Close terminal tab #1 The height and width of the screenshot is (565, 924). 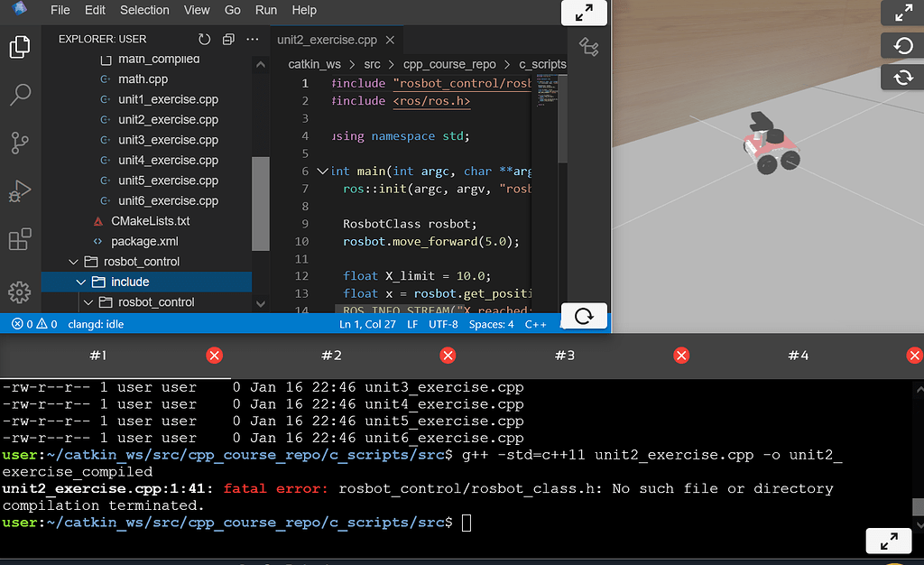pos(214,356)
